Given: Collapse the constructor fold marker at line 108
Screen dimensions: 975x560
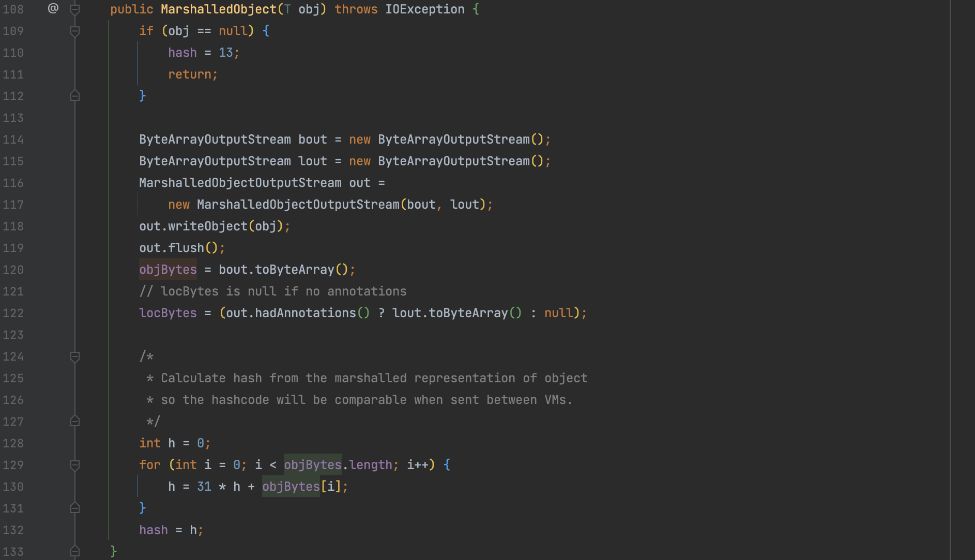Looking at the screenshot, I should point(75,9).
